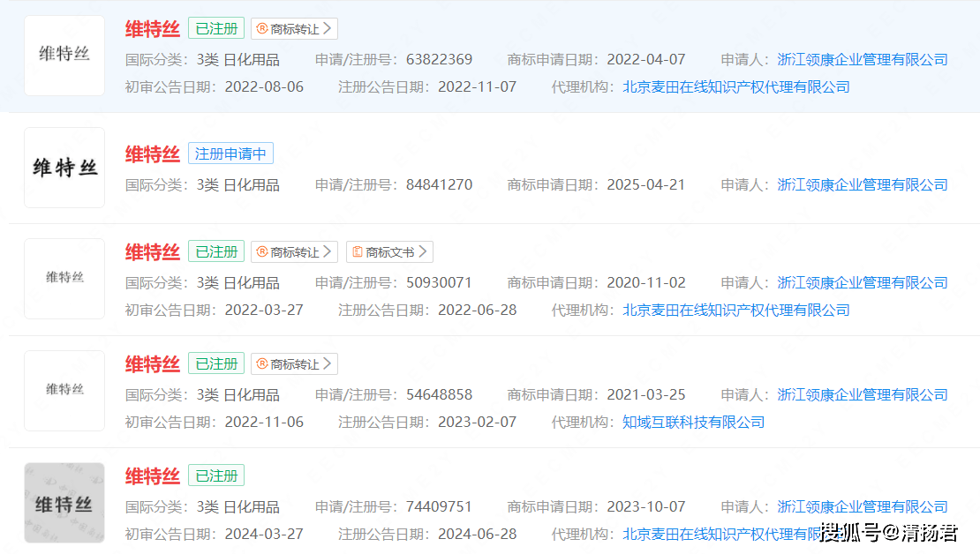Image resolution: width=980 pixels, height=554 pixels.
Task: Open 维特丝 title of registration 54648858
Action: pos(153,364)
